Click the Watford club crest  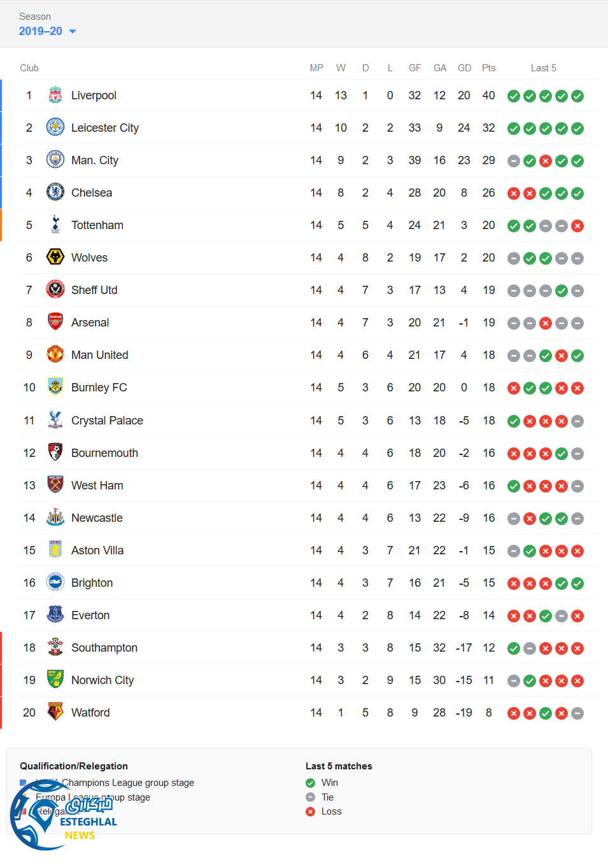(55, 713)
